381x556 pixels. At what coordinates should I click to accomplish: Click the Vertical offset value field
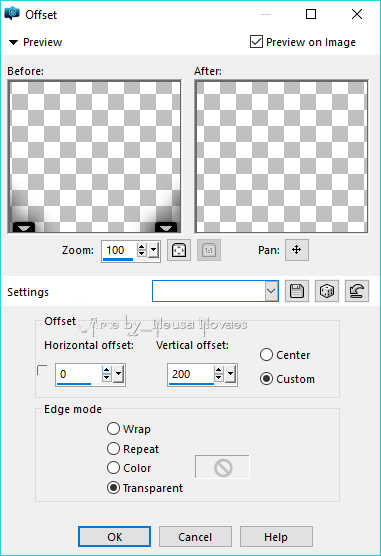pyautogui.click(x=191, y=374)
